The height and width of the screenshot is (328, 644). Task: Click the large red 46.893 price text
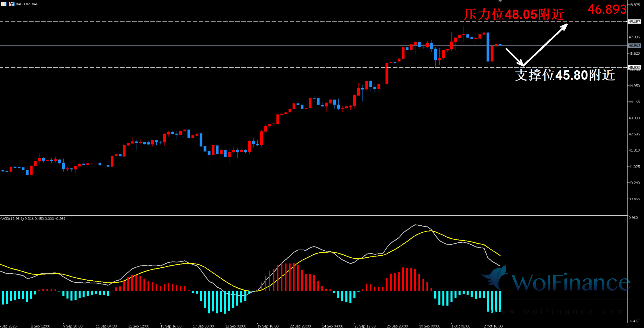pyautogui.click(x=607, y=9)
